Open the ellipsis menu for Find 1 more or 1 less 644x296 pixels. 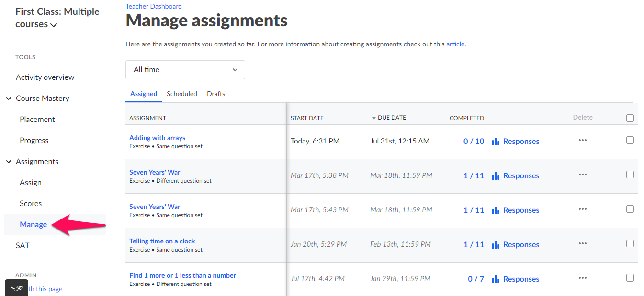pos(582,278)
